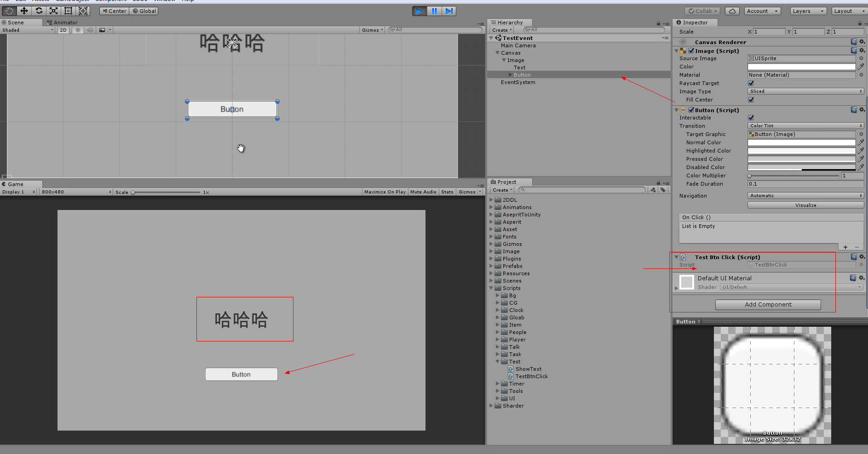Toggle Interactable checkbox

(751, 118)
